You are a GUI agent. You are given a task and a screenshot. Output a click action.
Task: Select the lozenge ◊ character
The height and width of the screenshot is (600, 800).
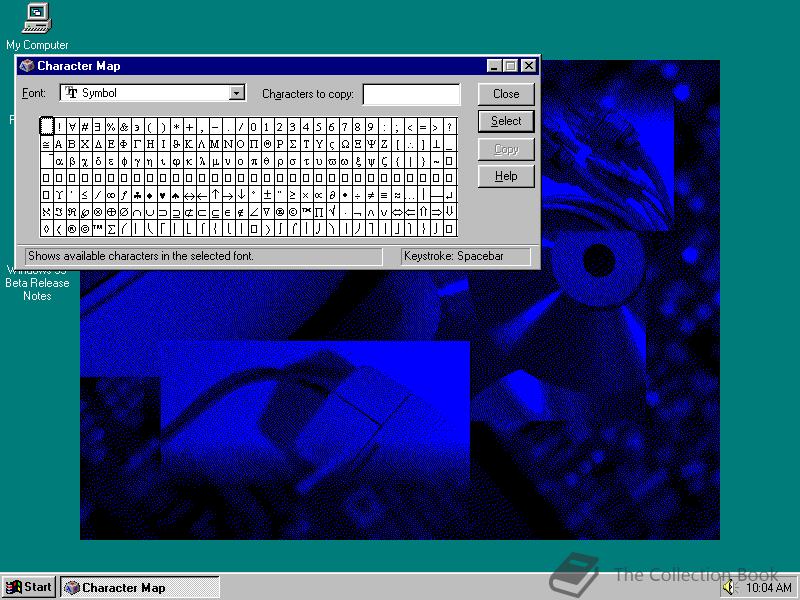46,228
